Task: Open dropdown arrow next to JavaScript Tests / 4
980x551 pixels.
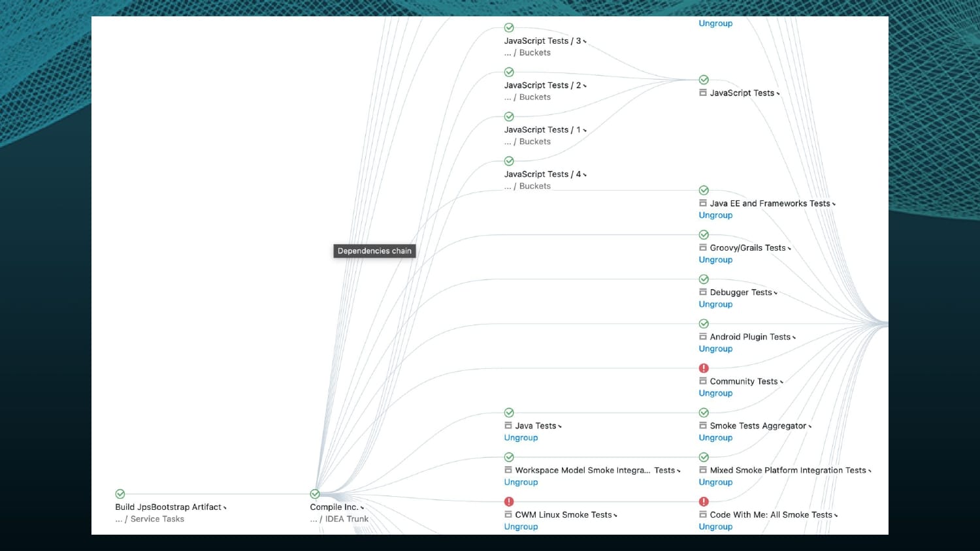Action: (585, 175)
